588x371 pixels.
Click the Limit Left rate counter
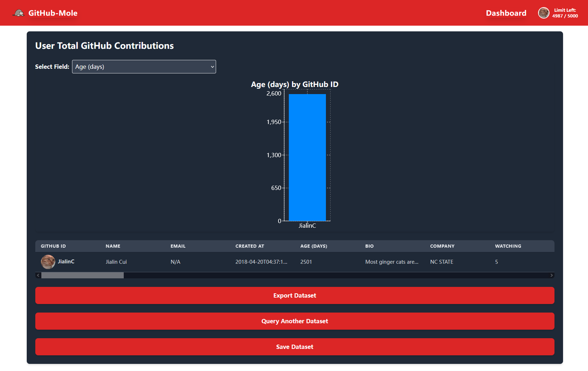coord(565,13)
